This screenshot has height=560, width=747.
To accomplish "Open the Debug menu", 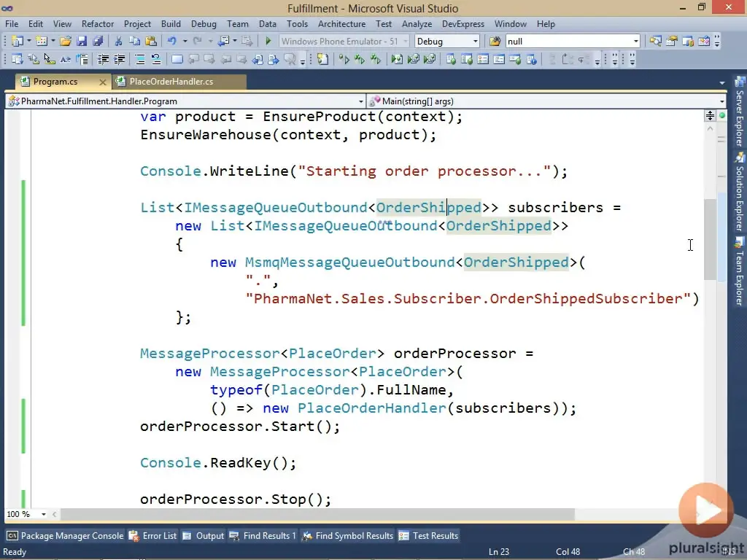I will coord(204,24).
